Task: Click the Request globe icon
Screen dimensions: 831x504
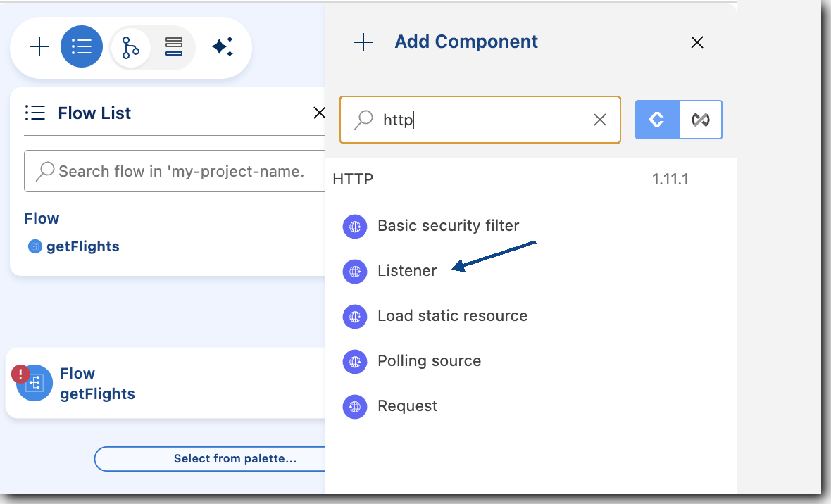Action: [x=355, y=407]
